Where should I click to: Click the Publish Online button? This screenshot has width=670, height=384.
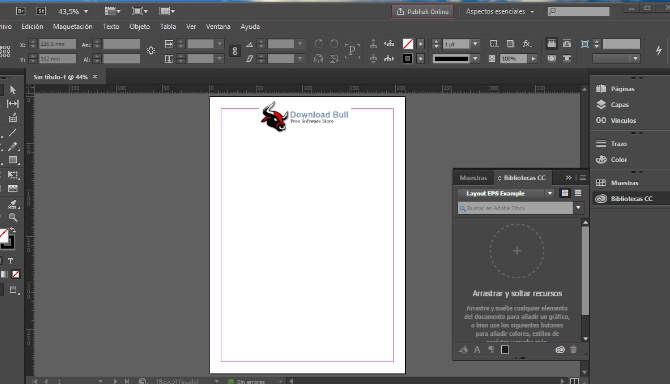[x=423, y=12]
